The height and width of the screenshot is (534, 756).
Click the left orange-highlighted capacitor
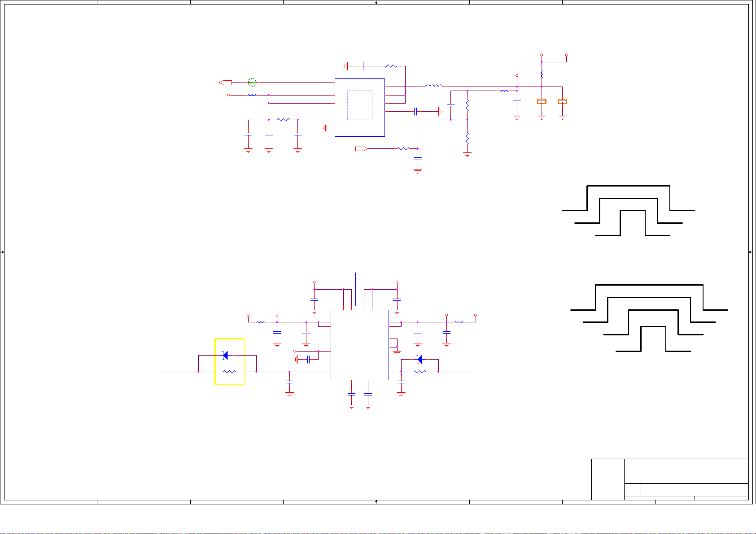(542, 101)
